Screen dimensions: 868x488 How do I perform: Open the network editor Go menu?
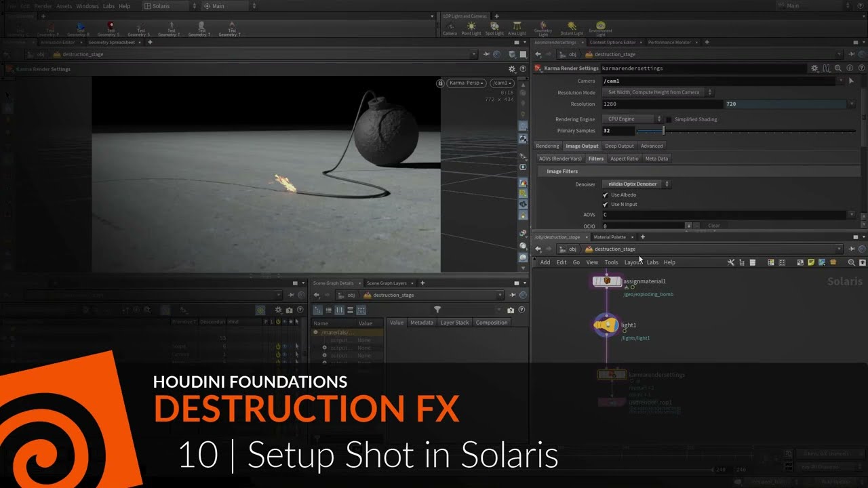(x=576, y=262)
